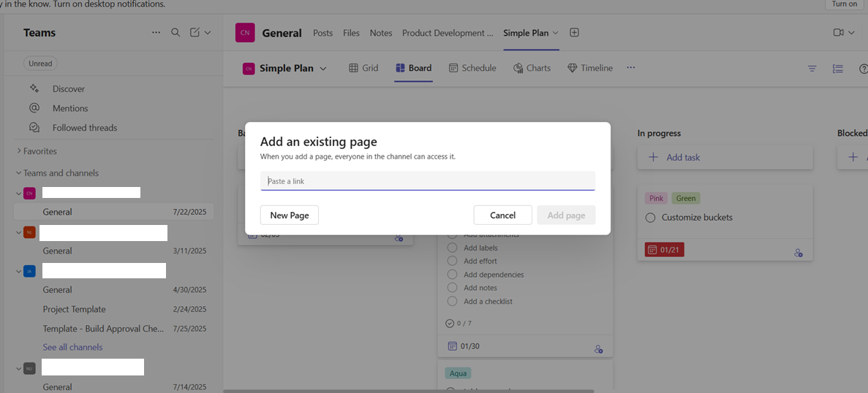
Task: Click the new message compose icon
Action: [195, 33]
